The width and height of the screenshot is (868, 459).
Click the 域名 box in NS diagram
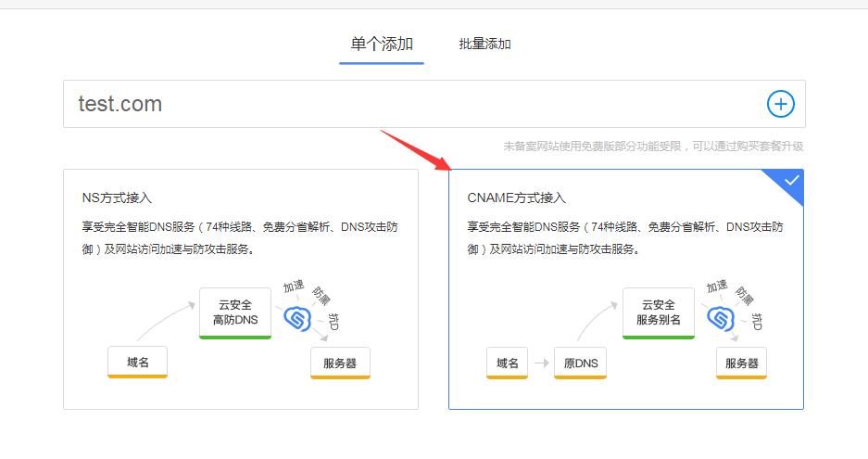(138, 363)
